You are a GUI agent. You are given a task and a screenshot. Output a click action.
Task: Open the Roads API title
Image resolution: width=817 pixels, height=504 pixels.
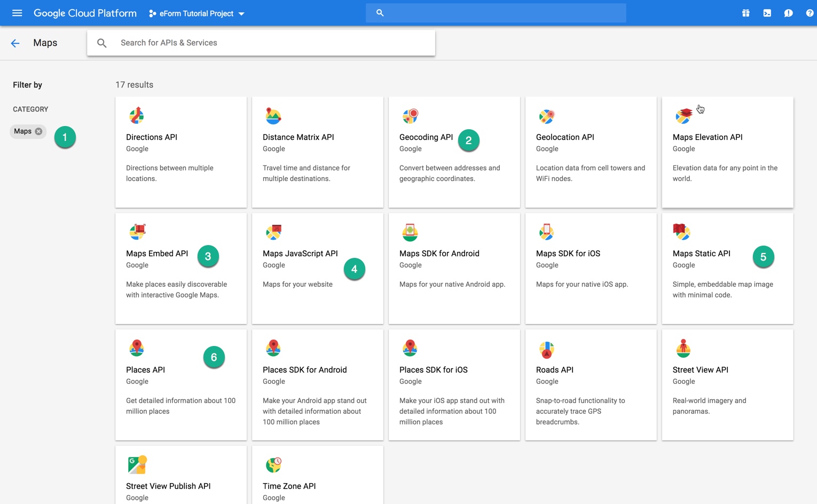click(x=555, y=370)
